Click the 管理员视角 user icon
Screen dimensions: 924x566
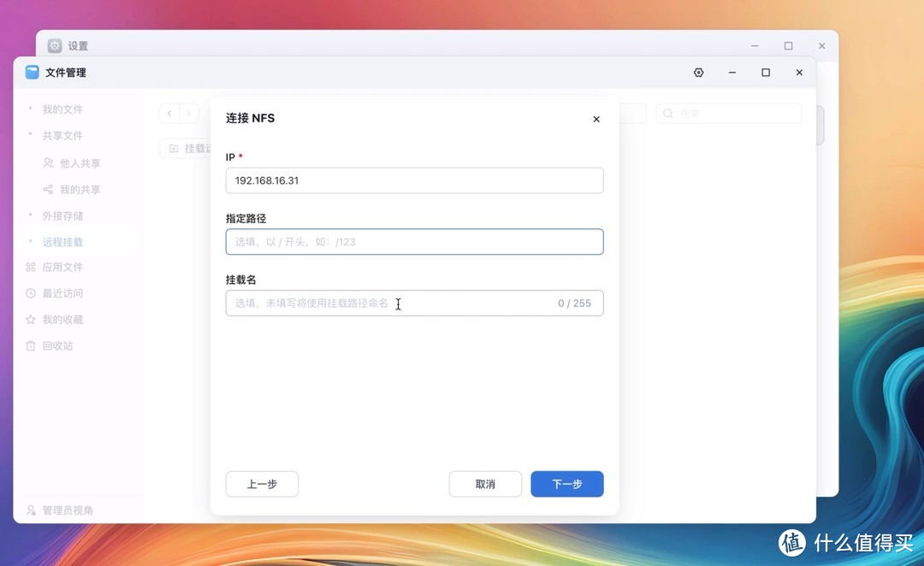pos(31,510)
